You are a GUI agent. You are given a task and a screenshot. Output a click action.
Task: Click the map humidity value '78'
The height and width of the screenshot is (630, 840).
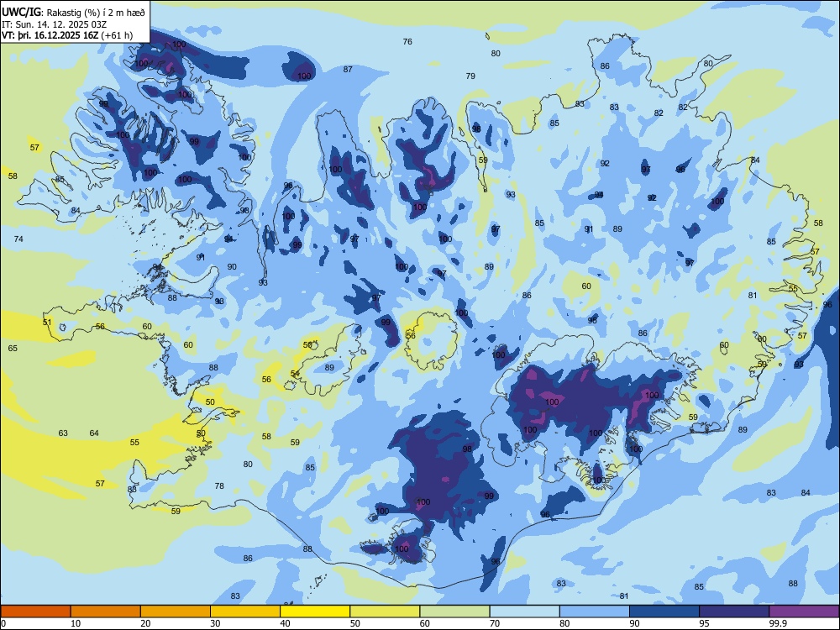pos(219,486)
